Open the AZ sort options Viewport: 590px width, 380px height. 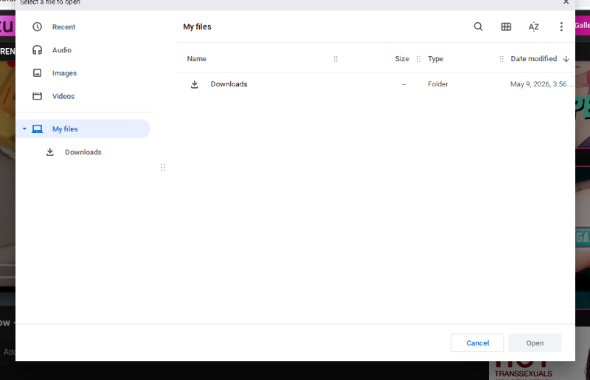534,27
